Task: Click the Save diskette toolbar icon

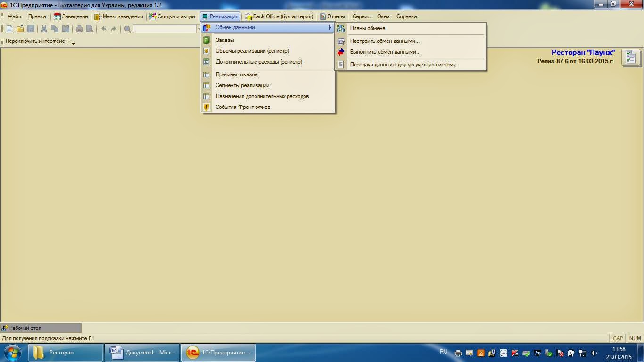Action: [31, 29]
